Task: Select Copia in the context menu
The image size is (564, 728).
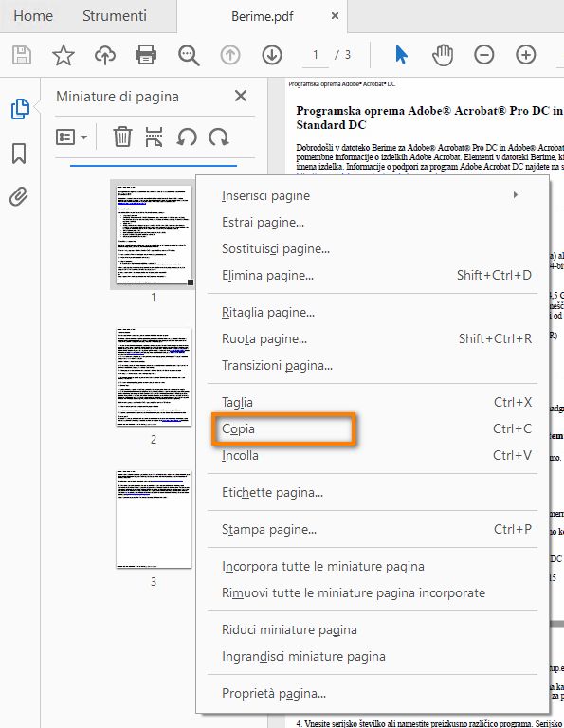Action: (x=372, y=428)
